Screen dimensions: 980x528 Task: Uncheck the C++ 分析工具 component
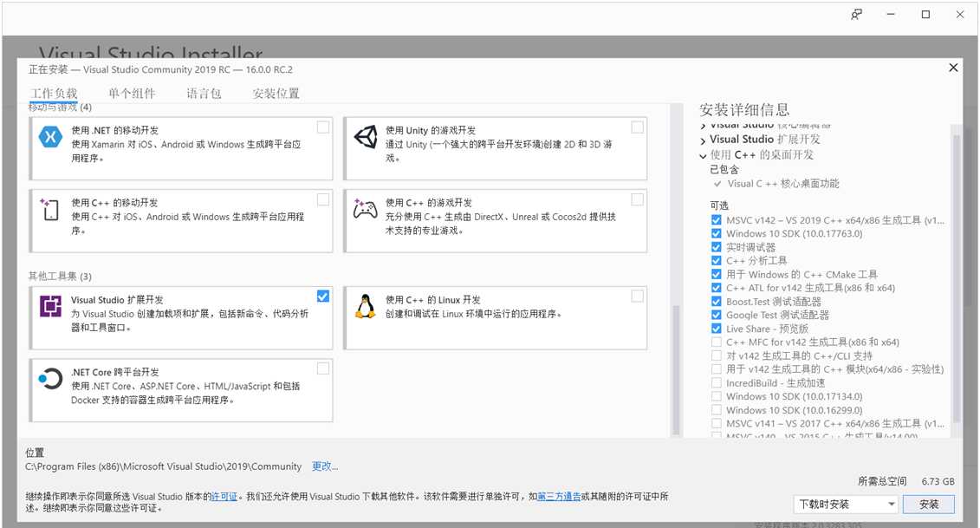click(x=717, y=261)
